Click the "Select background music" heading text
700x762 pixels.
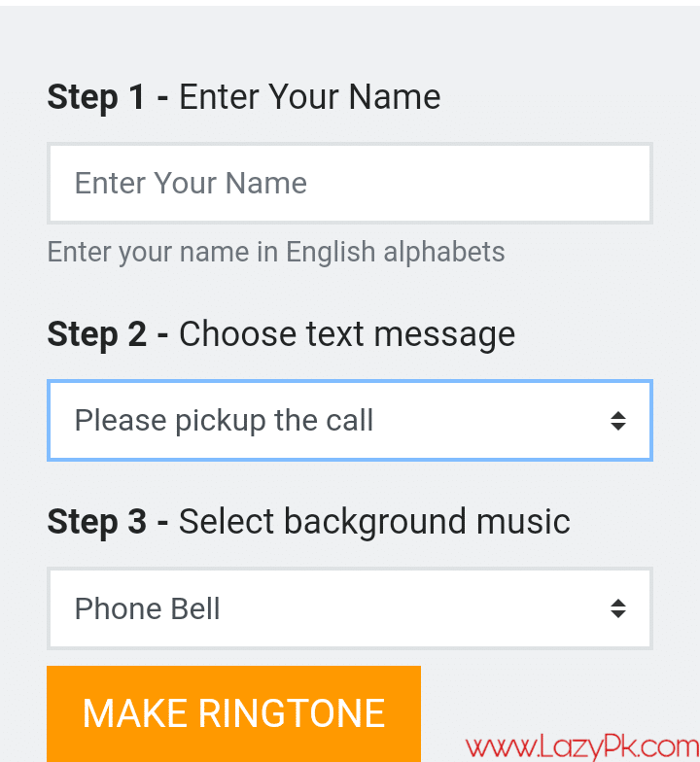[374, 522]
